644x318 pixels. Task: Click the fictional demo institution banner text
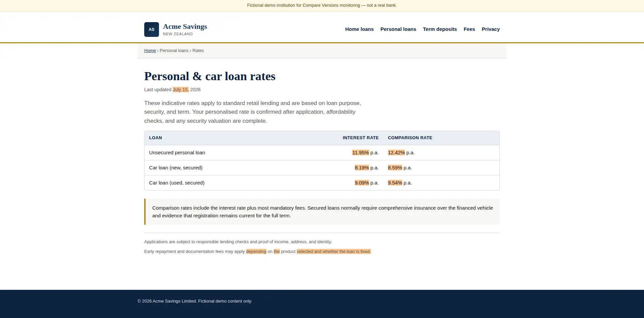point(322,5)
